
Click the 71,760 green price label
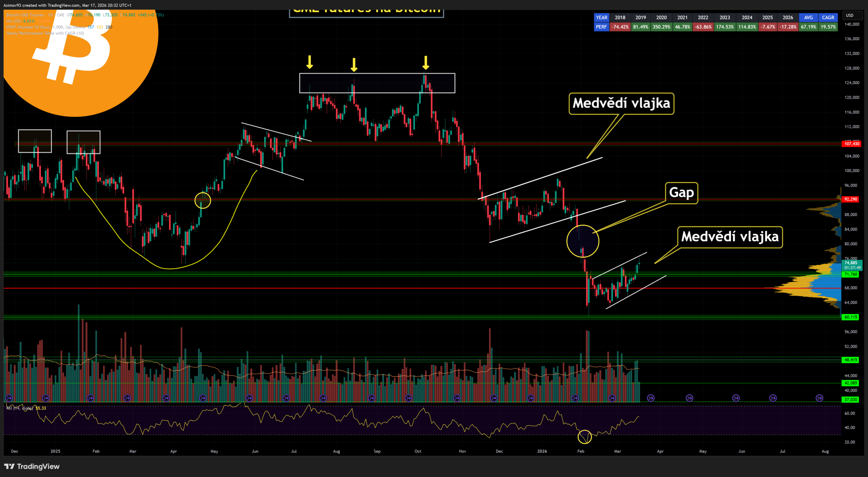(851, 274)
